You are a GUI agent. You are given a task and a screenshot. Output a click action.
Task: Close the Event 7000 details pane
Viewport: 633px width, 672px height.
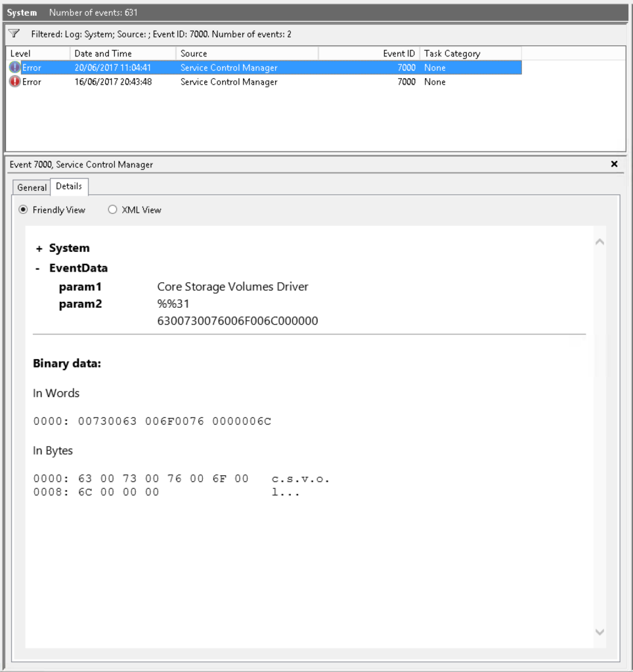(614, 163)
